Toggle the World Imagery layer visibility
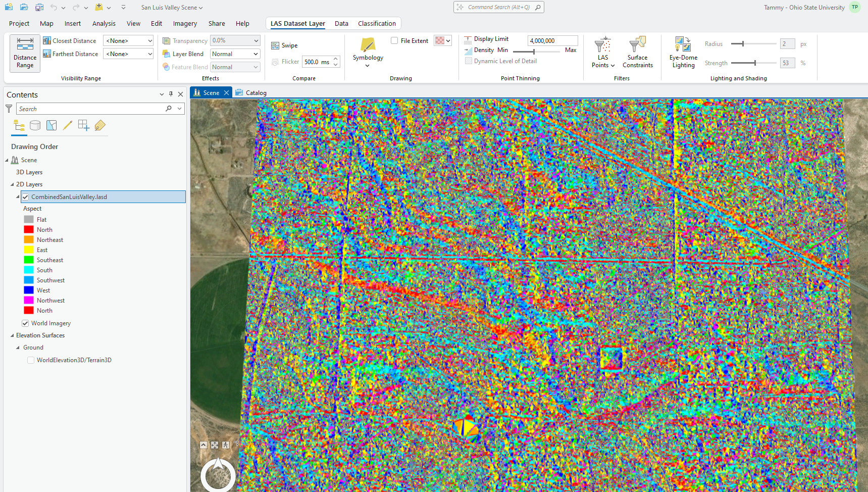Viewport: 868px width, 492px height. (x=25, y=323)
